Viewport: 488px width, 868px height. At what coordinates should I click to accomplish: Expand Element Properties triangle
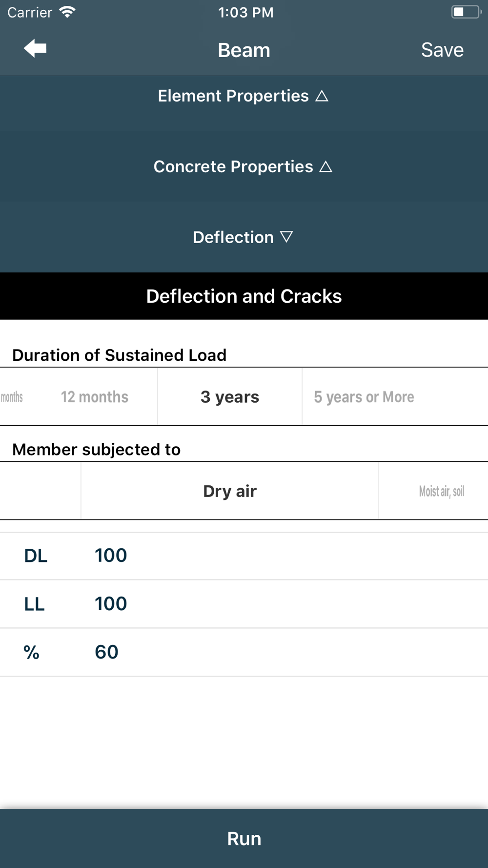(x=322, y=96)
